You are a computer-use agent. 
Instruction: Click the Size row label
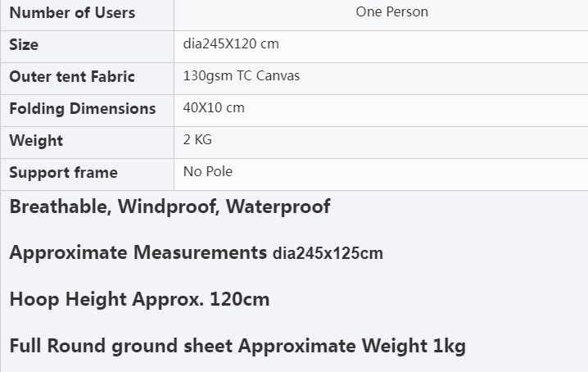(24, 45)
